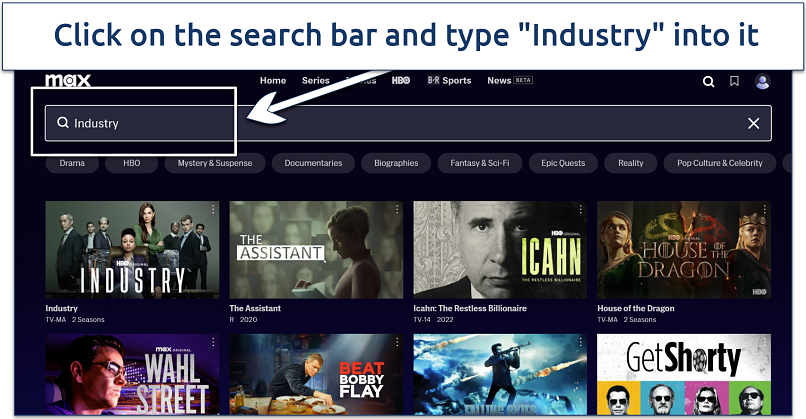This screenshot has width=806, height=419.
Task: Click the search field containing Industry
Action: (x=408, y=123)
